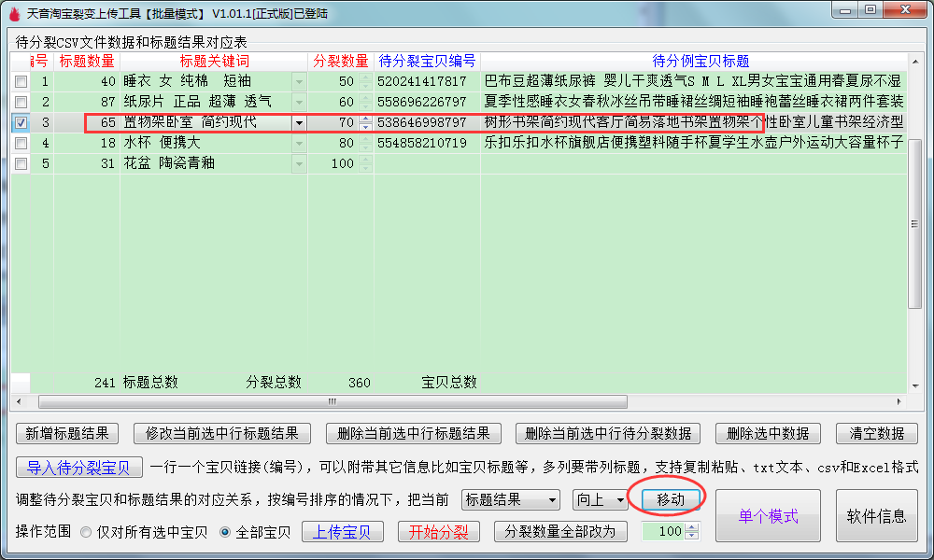Click the 上传宝贝 upload button
Viewport: 934px width, 560px height.
click(342, 532)
